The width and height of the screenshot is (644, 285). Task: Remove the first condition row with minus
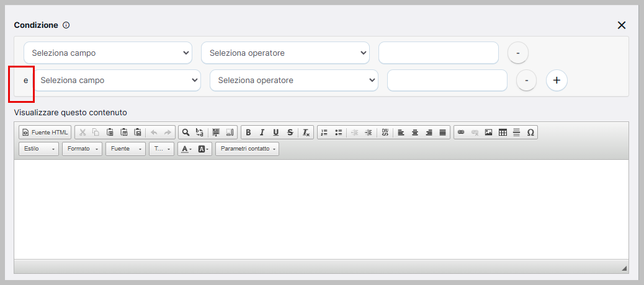[517, 53]
